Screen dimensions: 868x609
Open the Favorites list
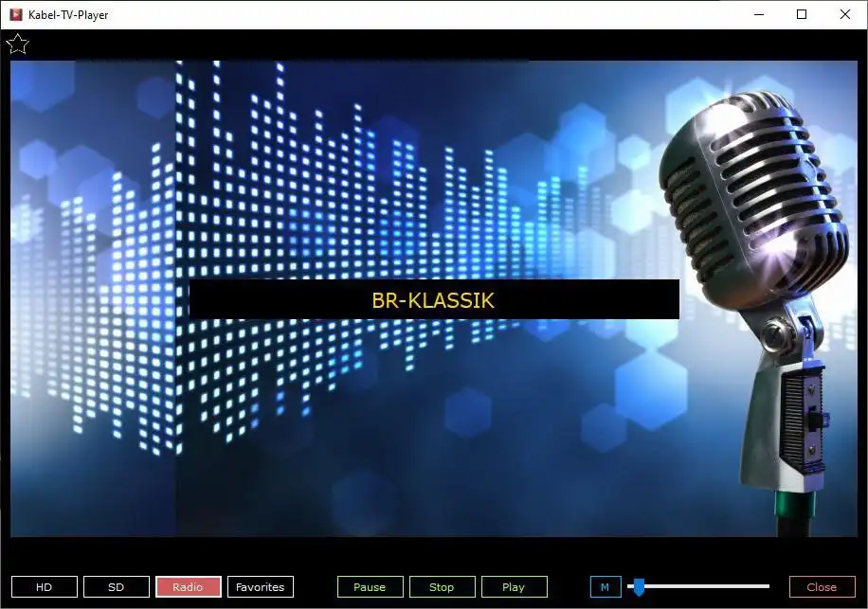(x=261, y=587)
